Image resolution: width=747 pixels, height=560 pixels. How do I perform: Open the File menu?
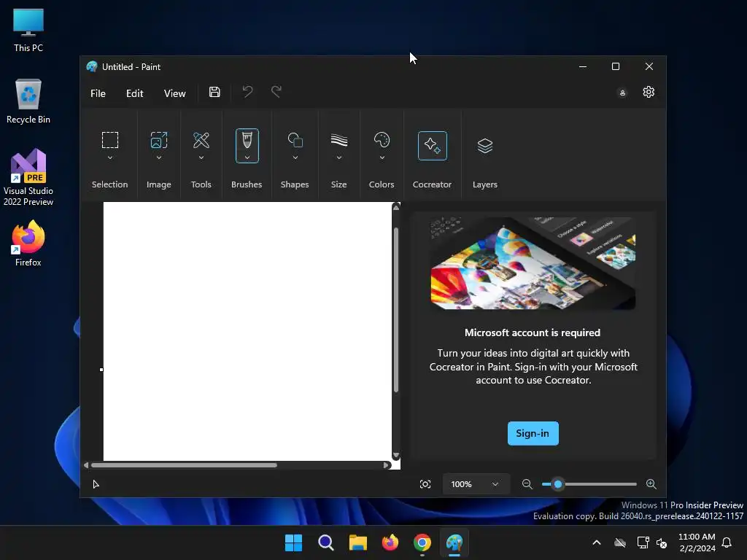[98, 93]
